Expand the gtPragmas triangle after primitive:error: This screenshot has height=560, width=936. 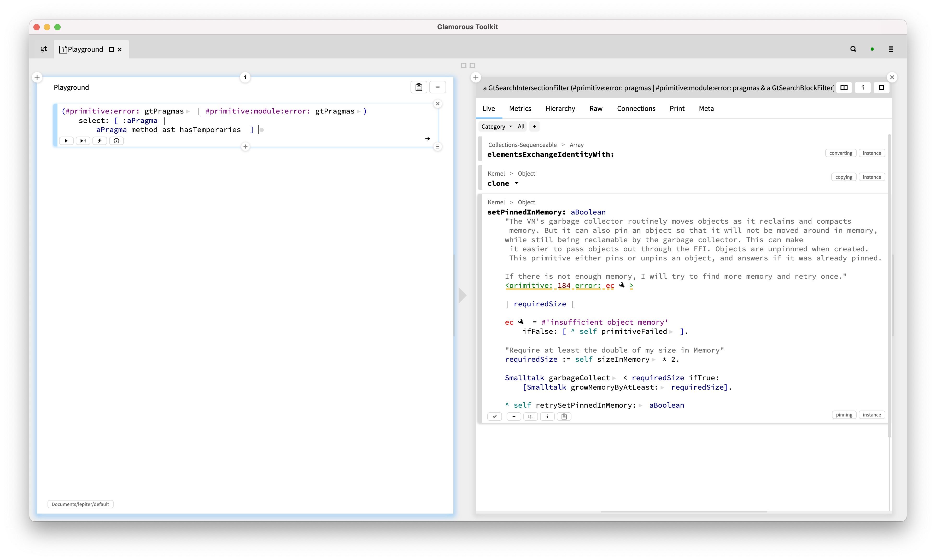(188, 111)
